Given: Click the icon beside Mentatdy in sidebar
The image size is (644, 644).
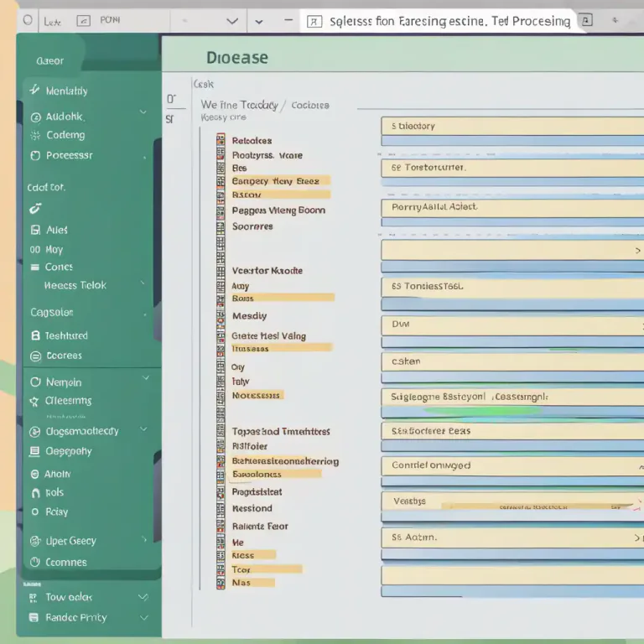Looking at the screenshot, I should [x=34, y=90].
